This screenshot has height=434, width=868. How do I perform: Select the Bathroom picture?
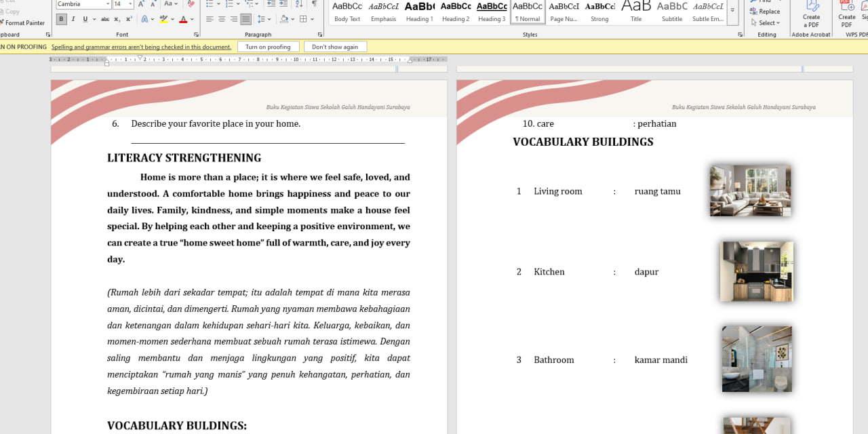(757, 359)
